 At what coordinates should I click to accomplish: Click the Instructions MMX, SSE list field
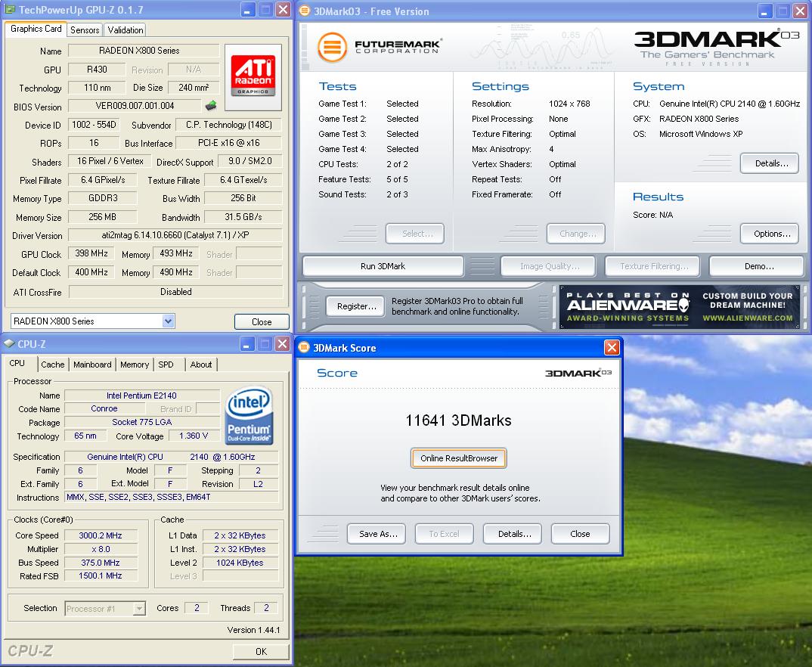point(172,497)
